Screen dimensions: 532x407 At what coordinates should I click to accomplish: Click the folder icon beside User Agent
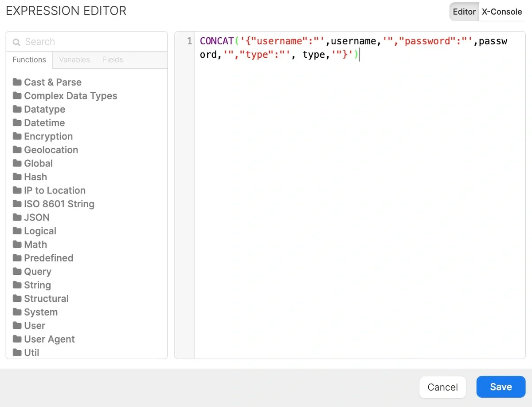(x=17, y=339)
